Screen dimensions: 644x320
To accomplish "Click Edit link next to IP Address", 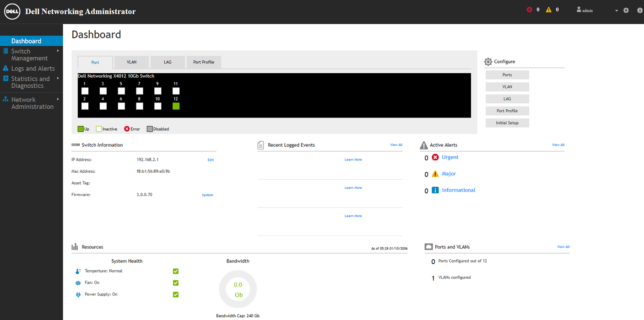I will coord(211,160).
